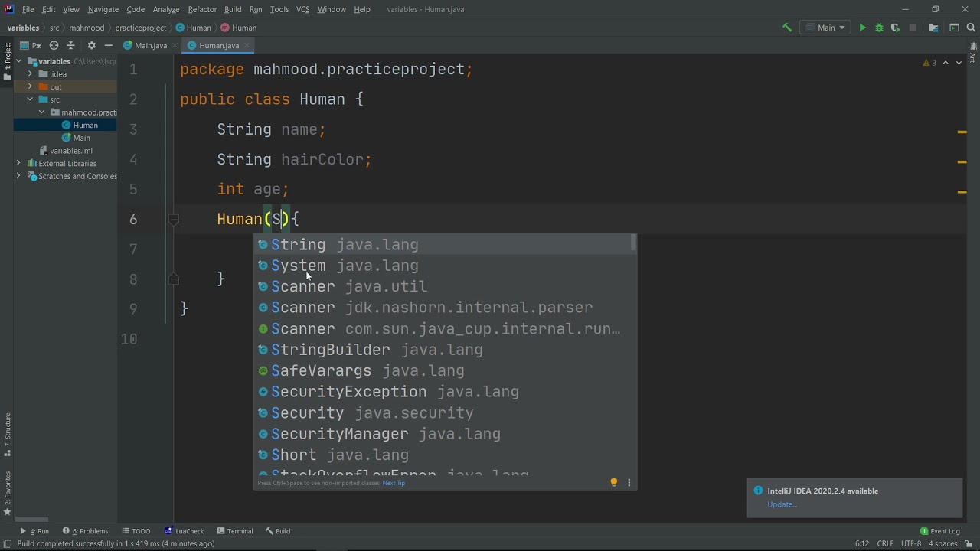Collapse the variables project root node
Screen dimensions: 980x551
click(x=21, y=61)
